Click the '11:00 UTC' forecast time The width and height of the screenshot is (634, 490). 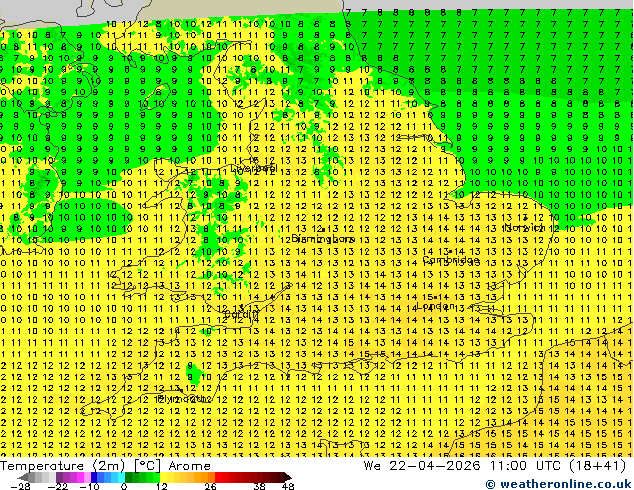coord(525,466)
